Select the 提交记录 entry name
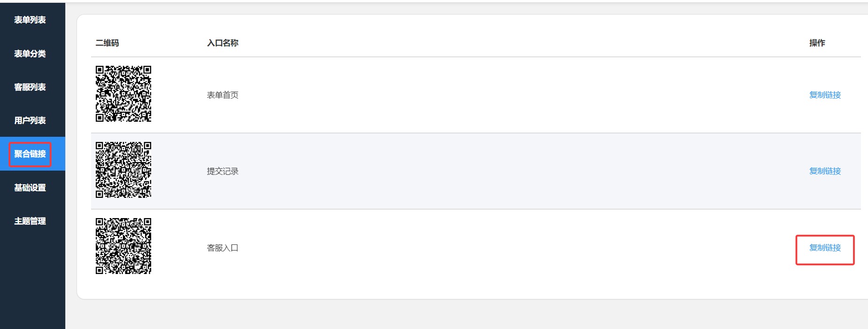The width and height of the screenshot is (868, 329). click(x=223, y=171)
